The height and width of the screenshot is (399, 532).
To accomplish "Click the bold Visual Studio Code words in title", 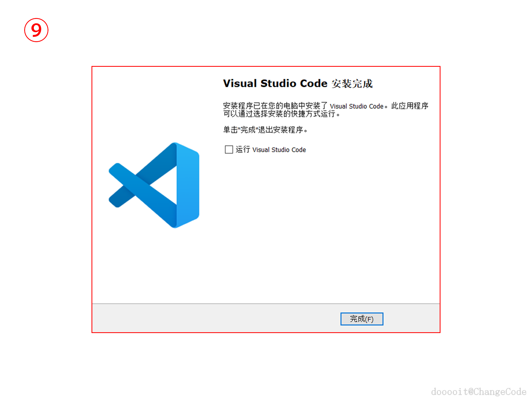I will [x=275, y=83].
